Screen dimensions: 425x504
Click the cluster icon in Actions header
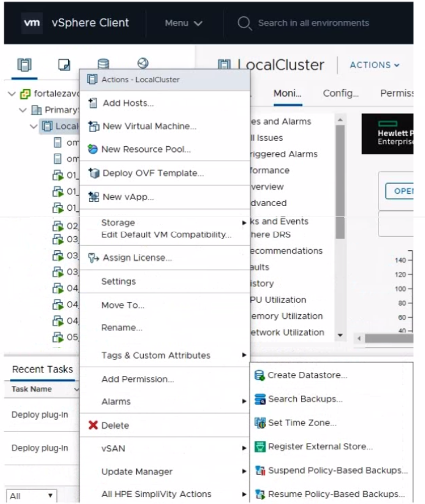(92, 79)
